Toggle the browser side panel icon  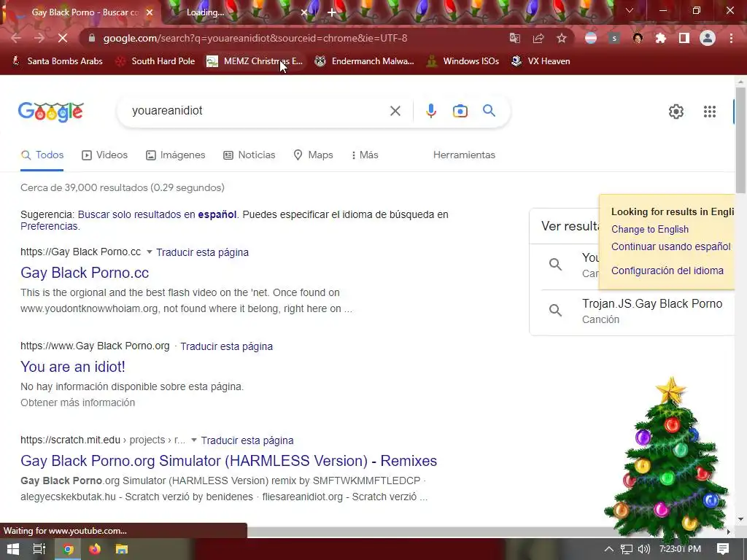(684, 38)
